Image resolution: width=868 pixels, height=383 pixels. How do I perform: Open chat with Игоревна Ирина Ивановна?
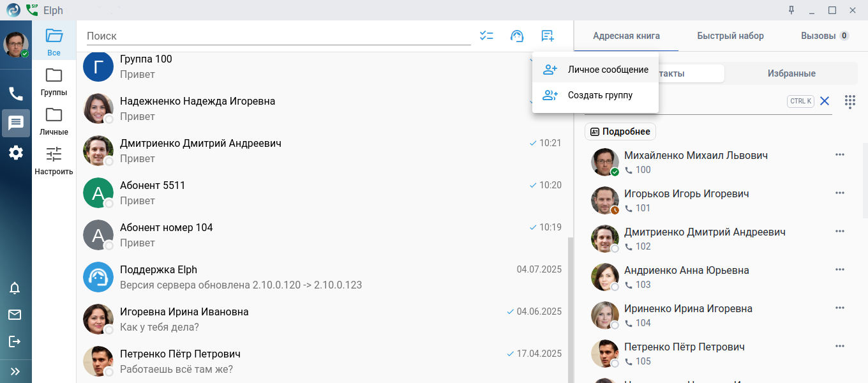(x=322, y=319)
